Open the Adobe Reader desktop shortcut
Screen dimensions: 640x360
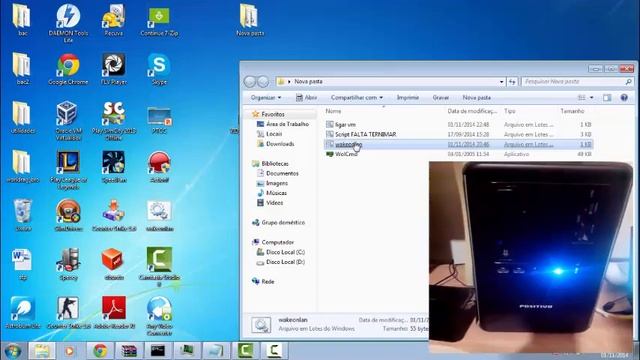pos(113,313)
